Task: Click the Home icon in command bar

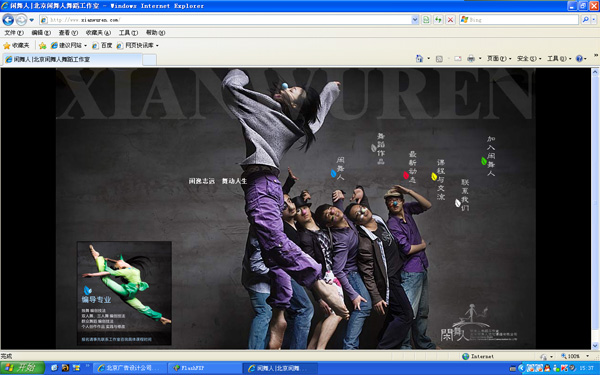Action: pos(419,59)
